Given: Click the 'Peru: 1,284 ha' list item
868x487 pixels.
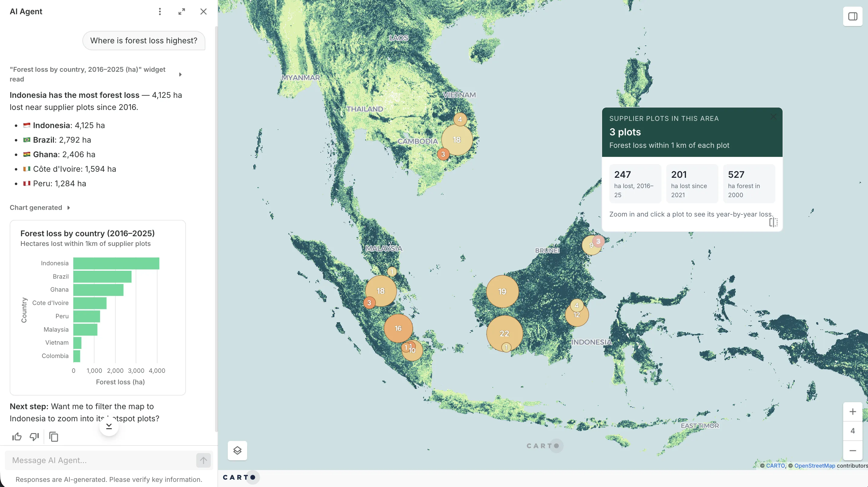Looking at the screenshot, I should [55, 184].
